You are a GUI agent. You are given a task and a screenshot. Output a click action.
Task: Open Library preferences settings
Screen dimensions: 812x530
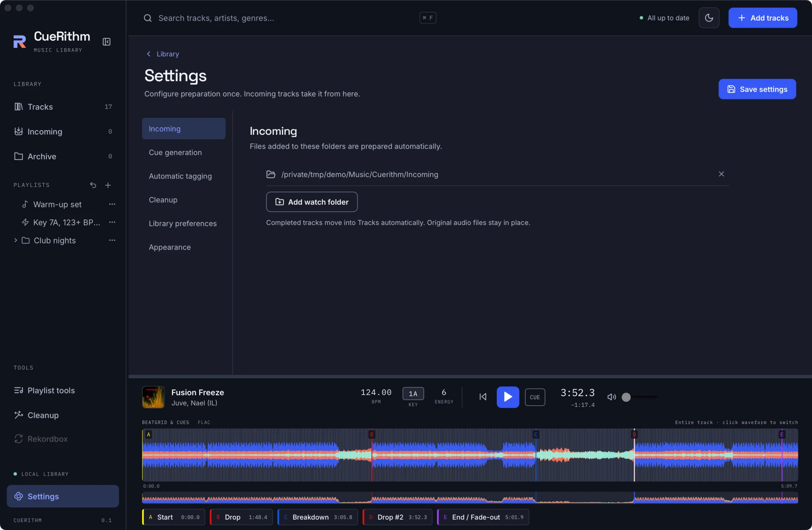coord(184,224)
